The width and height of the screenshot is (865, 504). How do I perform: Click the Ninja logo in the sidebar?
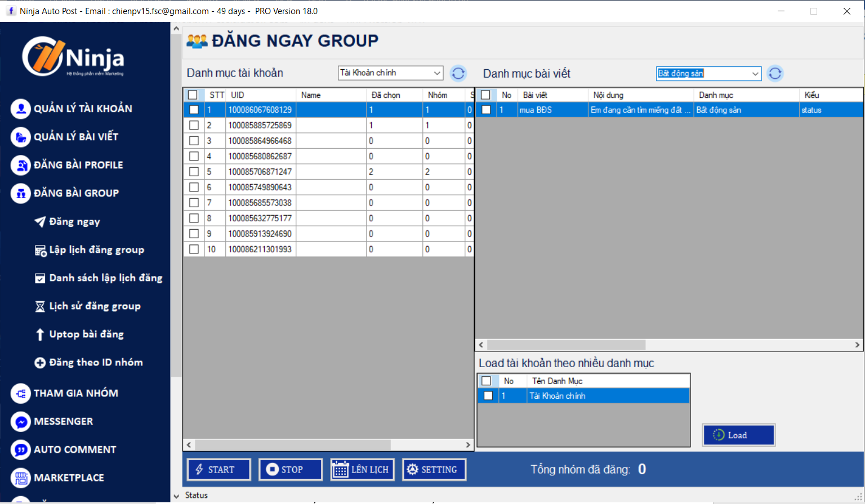click(73, 56)
